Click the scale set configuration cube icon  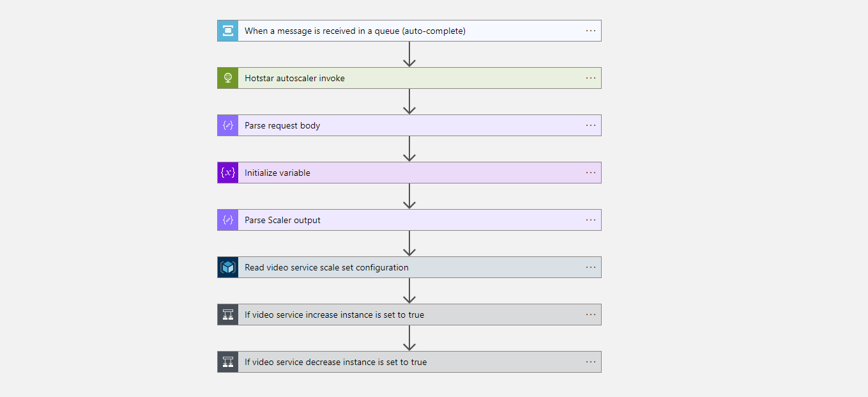click(228, 267)
